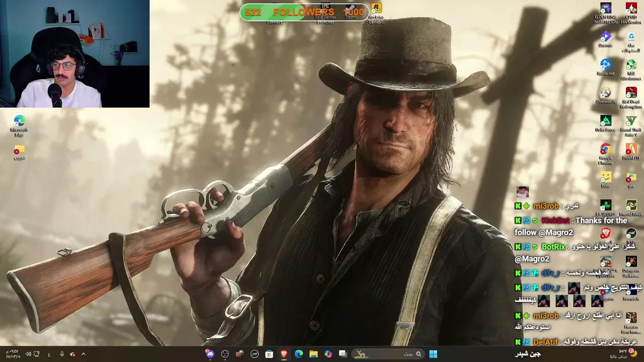Open the FiveM (1) desktop icon

(x=631, y=152)
